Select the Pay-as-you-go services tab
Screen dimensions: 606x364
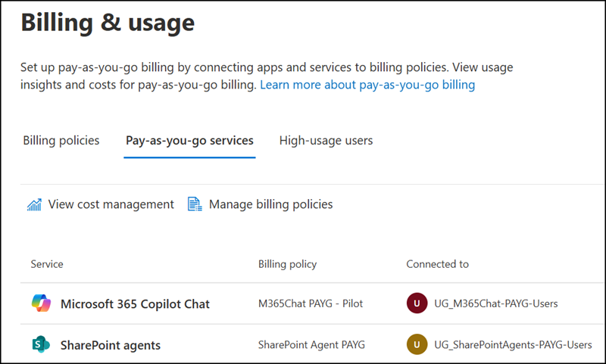(x=189, y=141)
